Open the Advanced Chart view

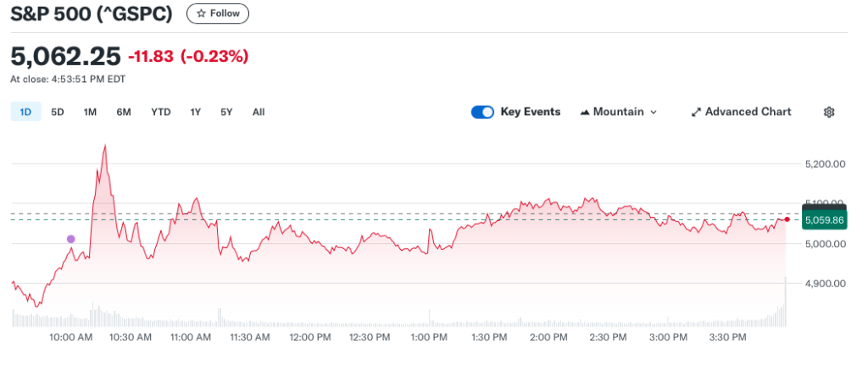click(x=741, y=112)
